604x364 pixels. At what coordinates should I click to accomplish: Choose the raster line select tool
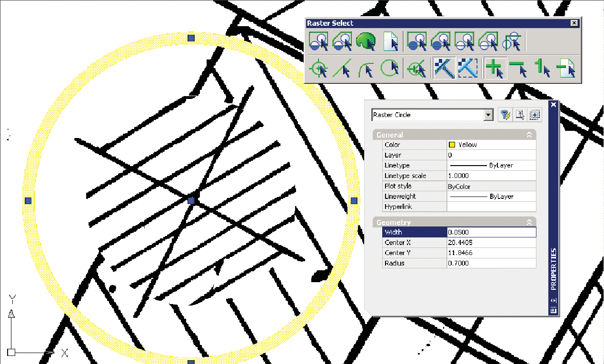pyautogui.click(x=342, y=68)
